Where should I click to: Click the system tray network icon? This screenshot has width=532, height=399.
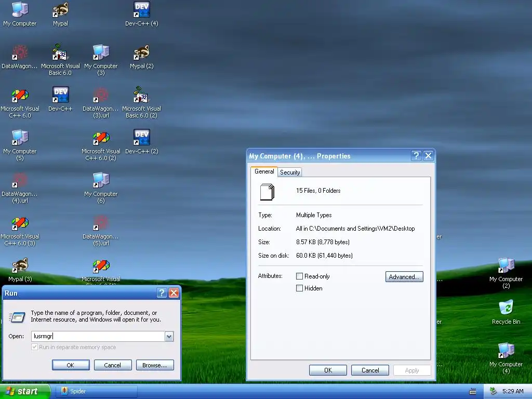tap(493, 391)
